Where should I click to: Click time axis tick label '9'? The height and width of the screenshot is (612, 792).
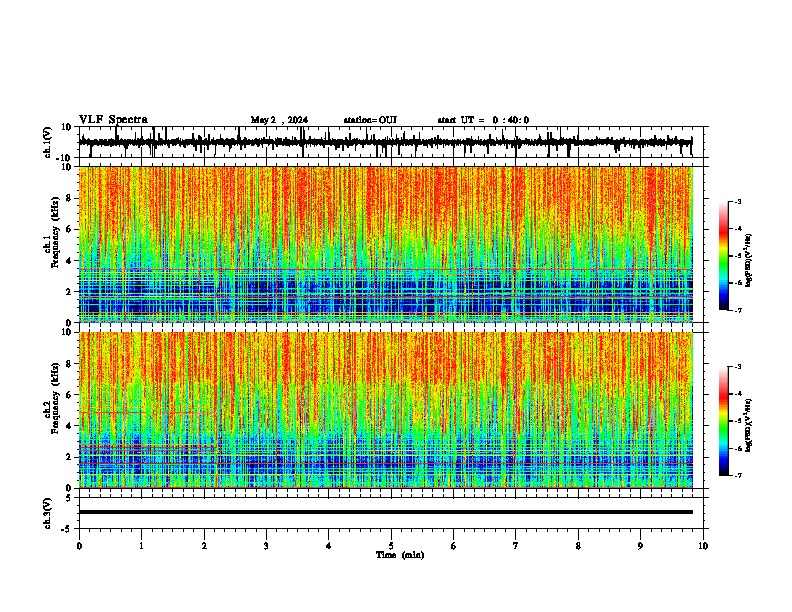640,546
